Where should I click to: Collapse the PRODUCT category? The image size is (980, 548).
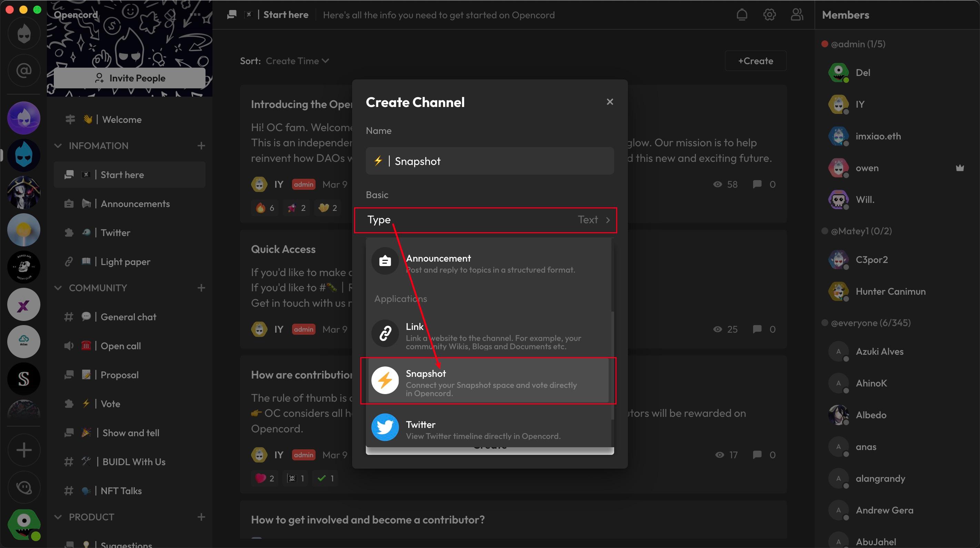coord(58,517)
